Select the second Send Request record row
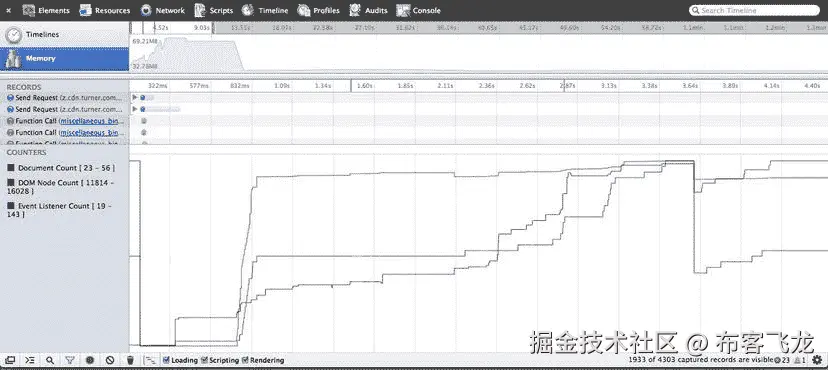This screenshot has width=828, height=370. point(64,109)
